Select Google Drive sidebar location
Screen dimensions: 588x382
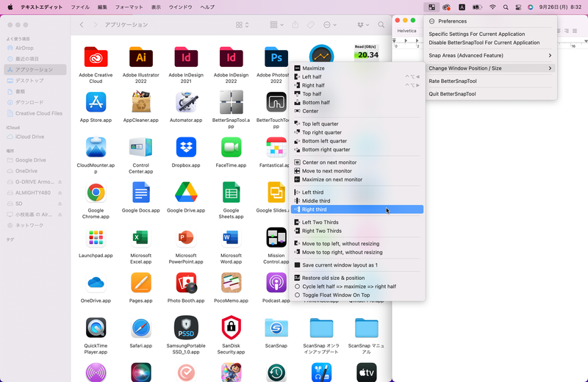(x=35, y=160)
